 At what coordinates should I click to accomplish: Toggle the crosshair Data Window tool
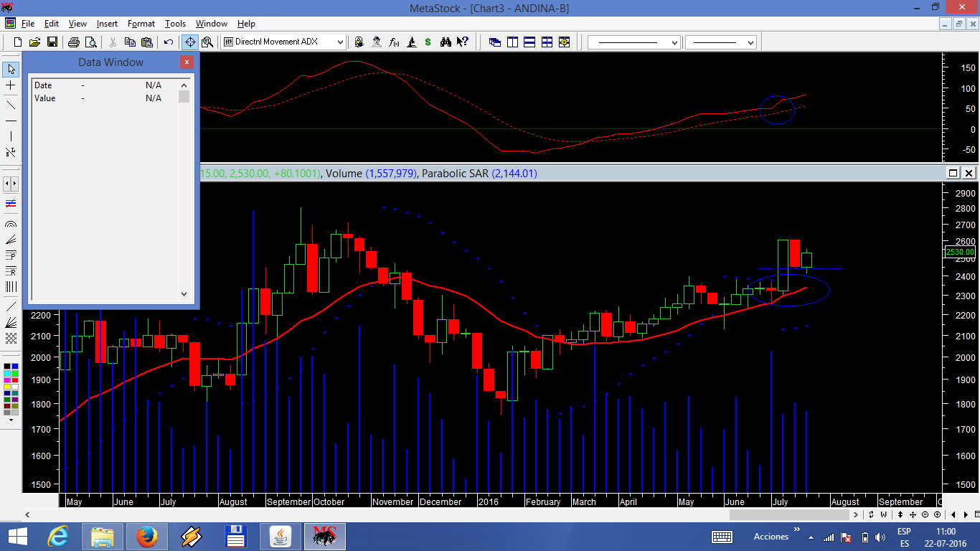[x=190, y=42]
